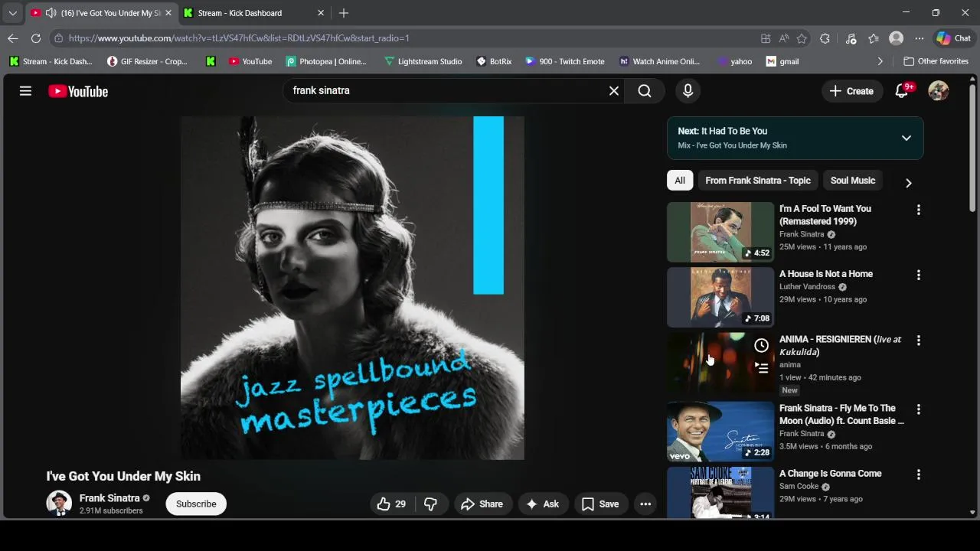Add ANIMA video to Watch Later clock icon
The width and height of the screenshot is (980, 551).
tap(761, 346)
